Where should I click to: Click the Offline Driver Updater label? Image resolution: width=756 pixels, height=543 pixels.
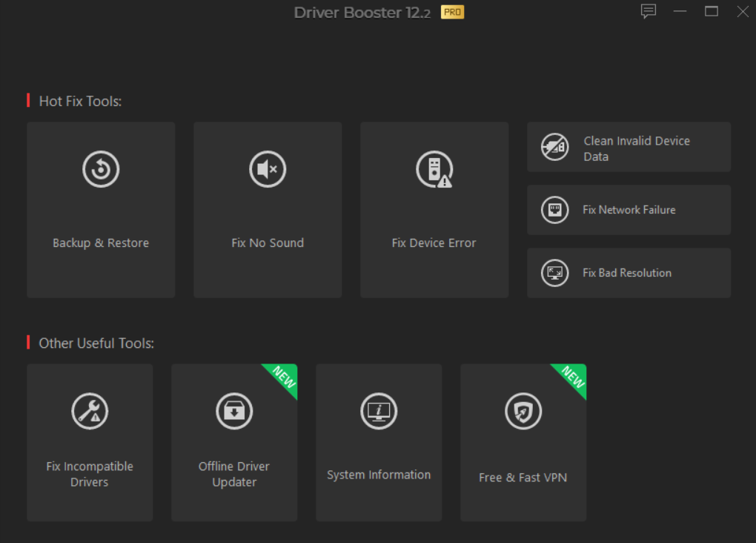(234, 474)
